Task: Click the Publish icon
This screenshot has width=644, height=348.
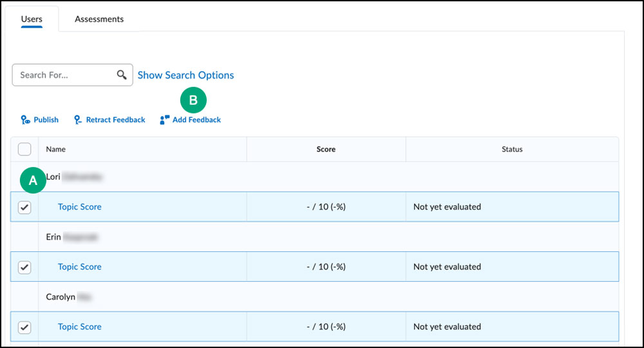Action: coord(26,120)
